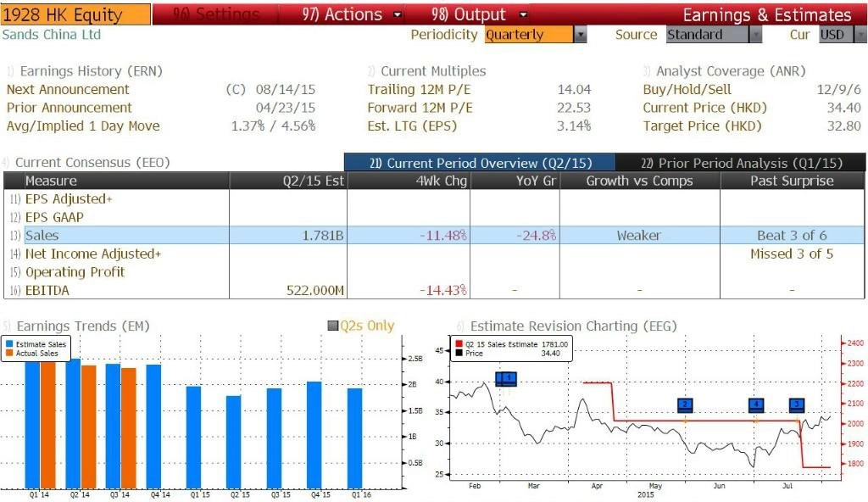
Task: Click the red Q2 15 Sales Estimate swatch
Action: (x=459, y=344)
